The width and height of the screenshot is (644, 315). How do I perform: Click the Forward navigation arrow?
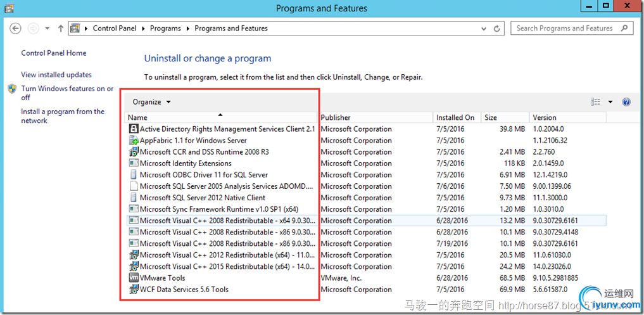click(x=34, y=29)
